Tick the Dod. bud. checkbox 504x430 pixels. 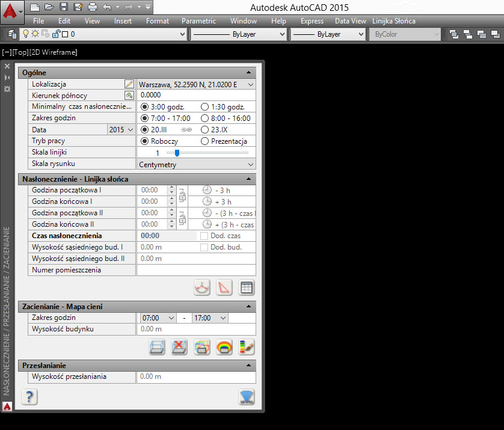click(x=204, y=247)
